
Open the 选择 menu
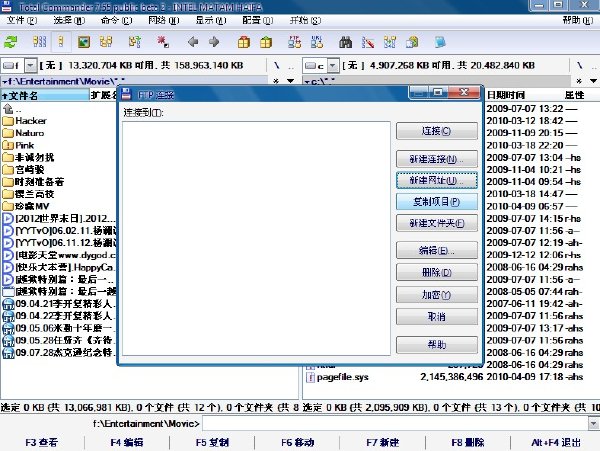click(69, 20)
